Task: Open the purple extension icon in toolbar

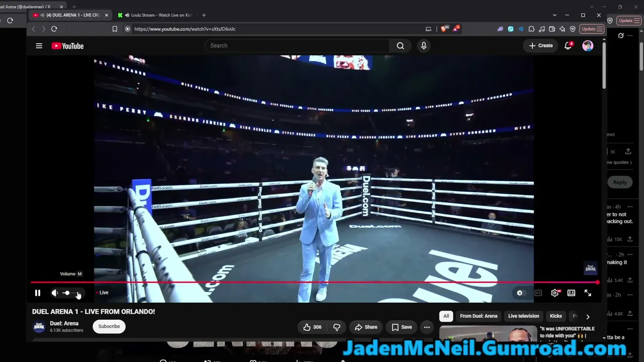Action: pos(500,29)
